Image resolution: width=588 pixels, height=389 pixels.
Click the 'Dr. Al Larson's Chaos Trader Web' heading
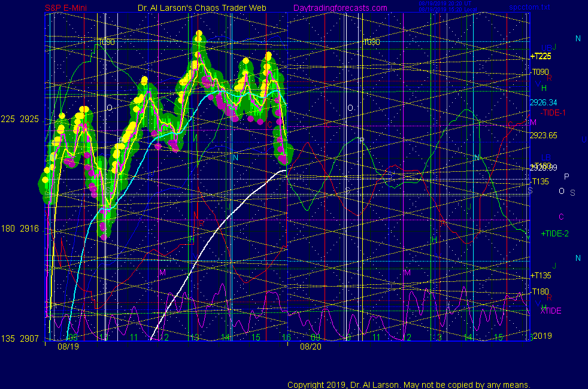tap(202, 8)
